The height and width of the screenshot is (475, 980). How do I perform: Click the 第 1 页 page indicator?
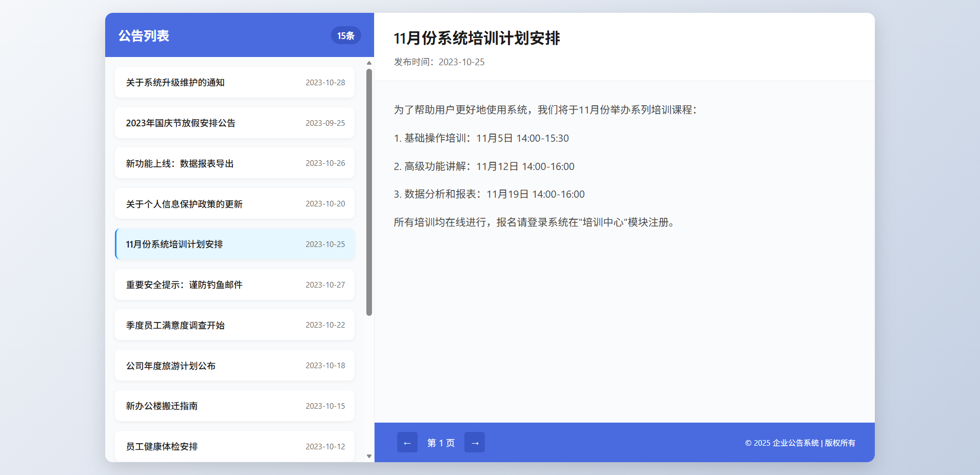tap(440, 442)
